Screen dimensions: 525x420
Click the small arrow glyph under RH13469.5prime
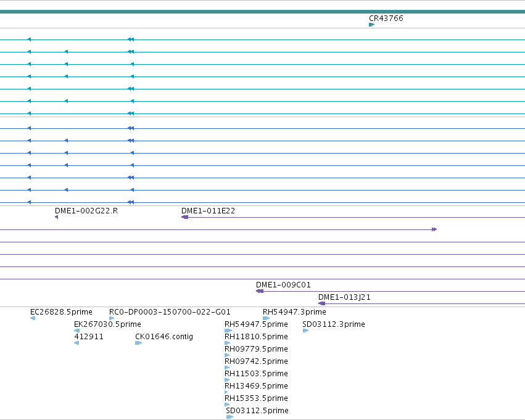tap(226, 392)
